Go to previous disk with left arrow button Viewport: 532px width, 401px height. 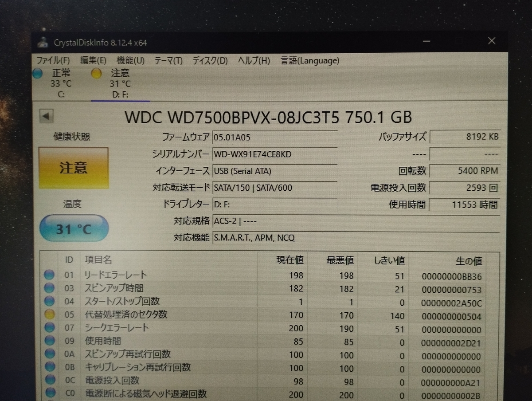[47, 116]
